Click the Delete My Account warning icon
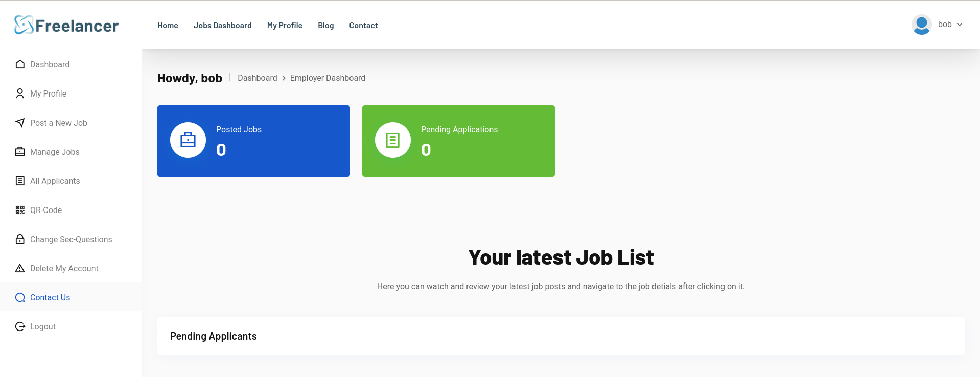This screenshot has height=377, width=980. 20,268
